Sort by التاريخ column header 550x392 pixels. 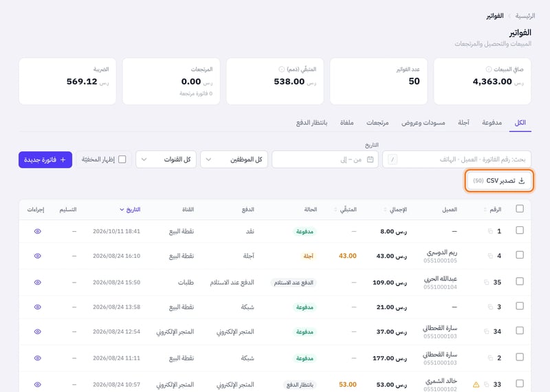point(130,210)
